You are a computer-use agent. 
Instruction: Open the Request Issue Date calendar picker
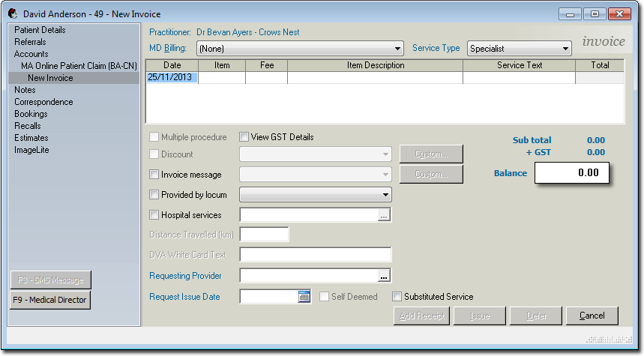304,297
